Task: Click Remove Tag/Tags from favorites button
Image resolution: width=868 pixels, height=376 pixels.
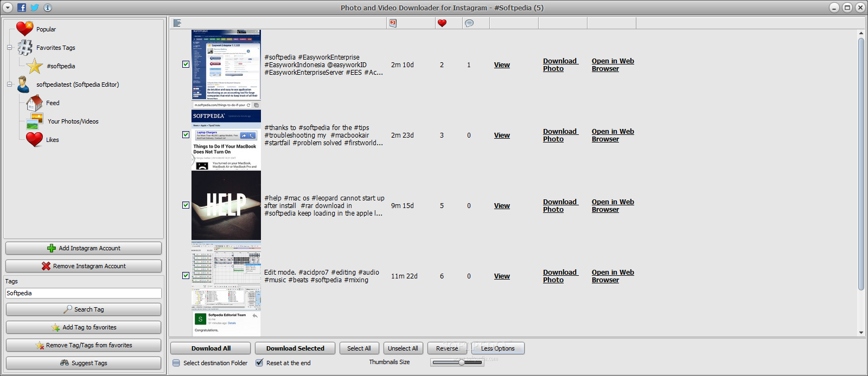Action: (x=84, y=345)
